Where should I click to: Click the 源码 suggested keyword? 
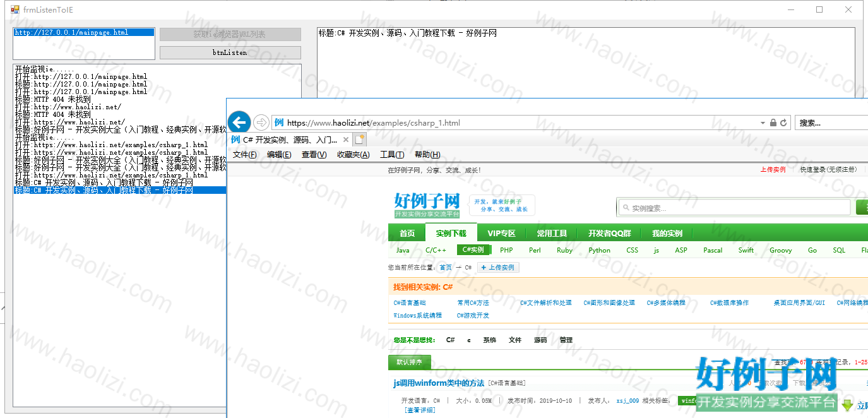(540, 340)
